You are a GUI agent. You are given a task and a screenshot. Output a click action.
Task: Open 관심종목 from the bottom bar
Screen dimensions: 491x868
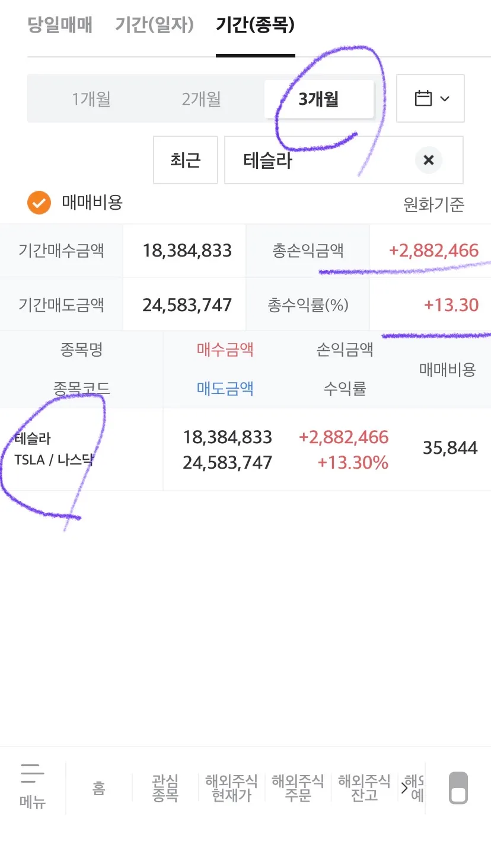166,787
